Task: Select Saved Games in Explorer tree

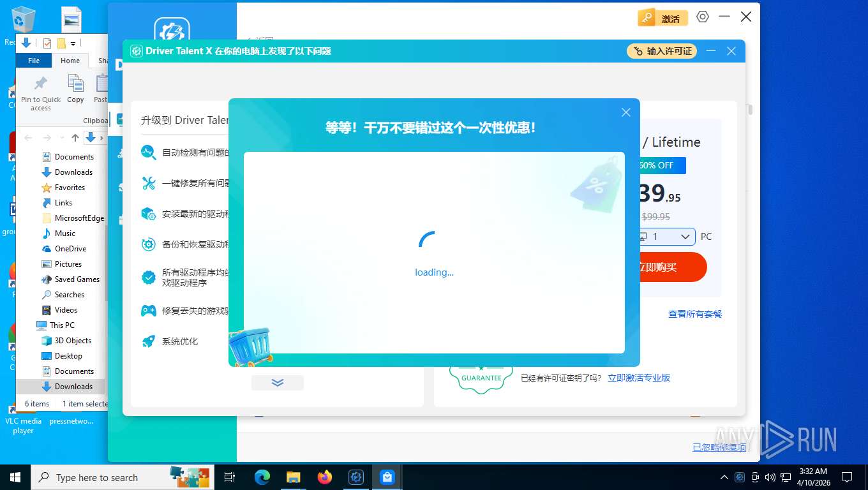Action: pos(77,279)
